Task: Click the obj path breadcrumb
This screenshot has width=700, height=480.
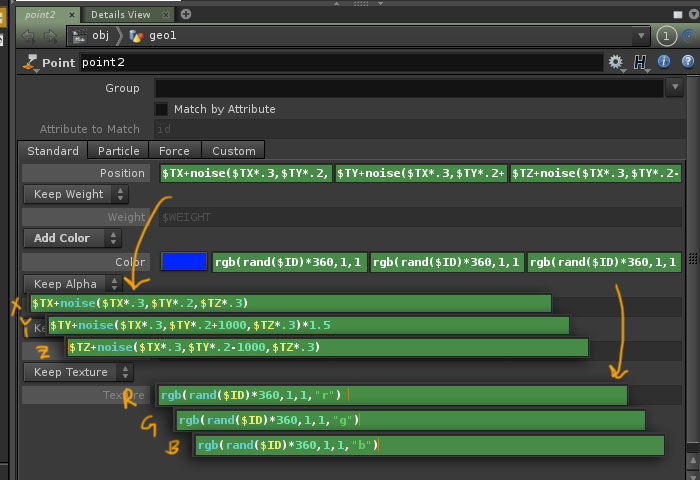Action: (x=100, y=36)
